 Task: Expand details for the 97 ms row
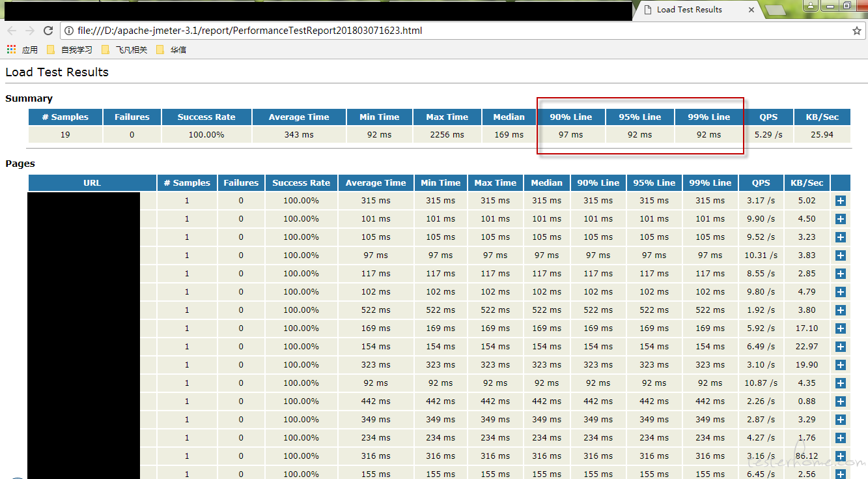[840, 255]
